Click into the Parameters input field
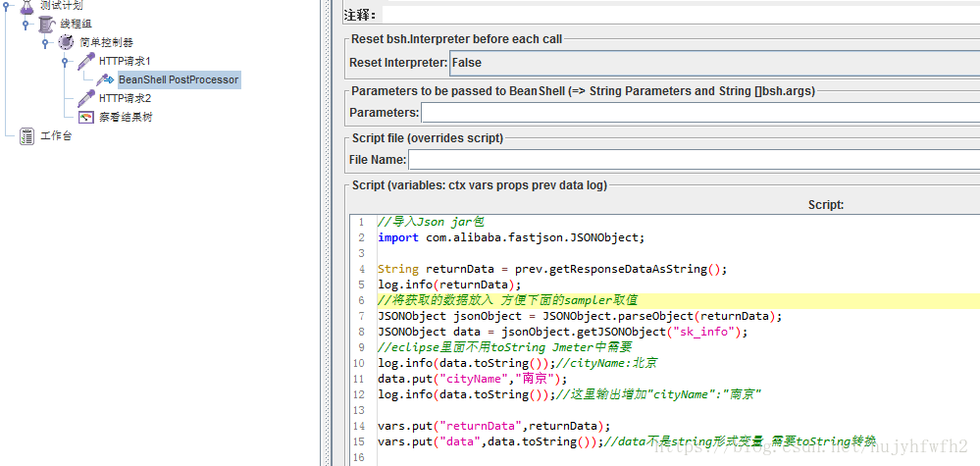Screen dimensions: 980x466 [x=699, y=113]
